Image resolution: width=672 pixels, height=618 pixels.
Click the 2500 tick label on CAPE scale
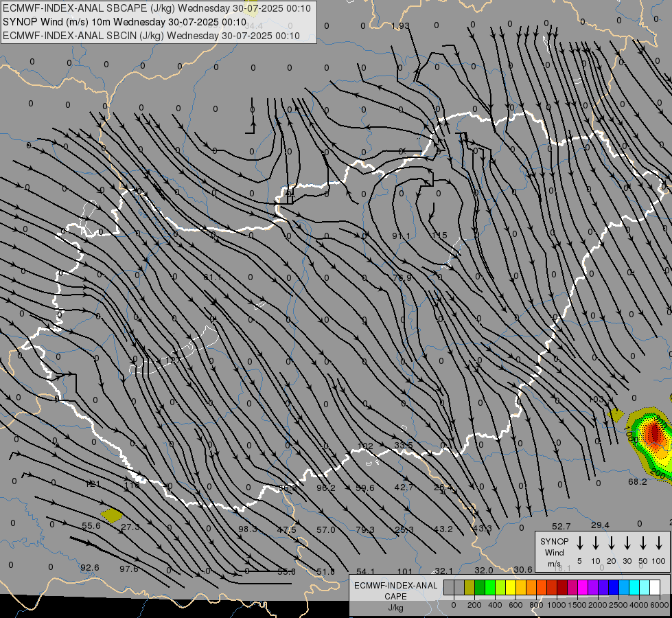[x=618, y=605]
